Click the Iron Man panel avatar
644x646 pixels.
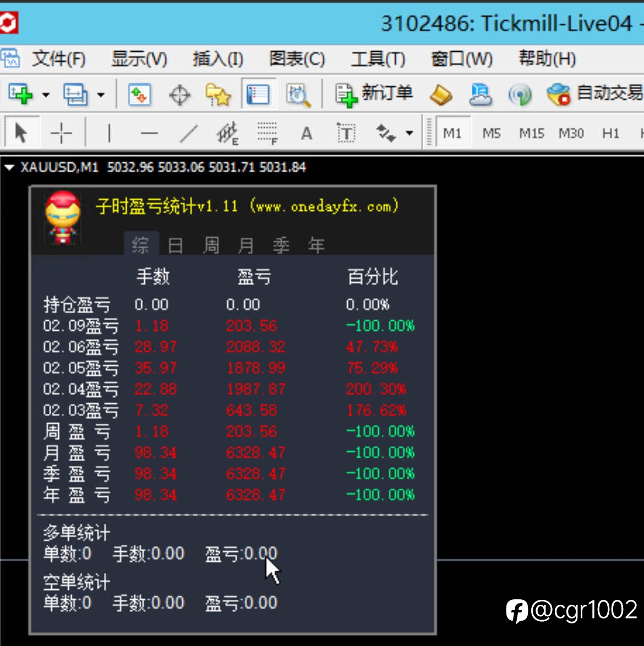click(x=62, y=217)
